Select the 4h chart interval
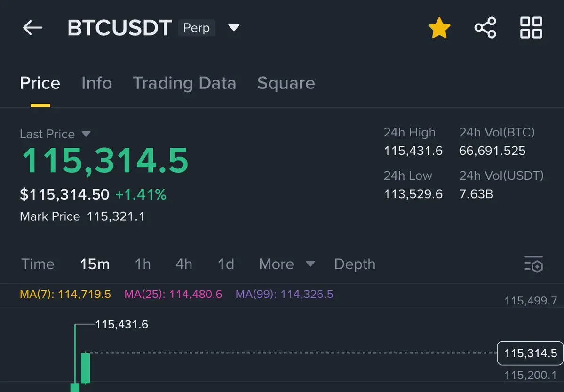564x392 pixels. 184,264
